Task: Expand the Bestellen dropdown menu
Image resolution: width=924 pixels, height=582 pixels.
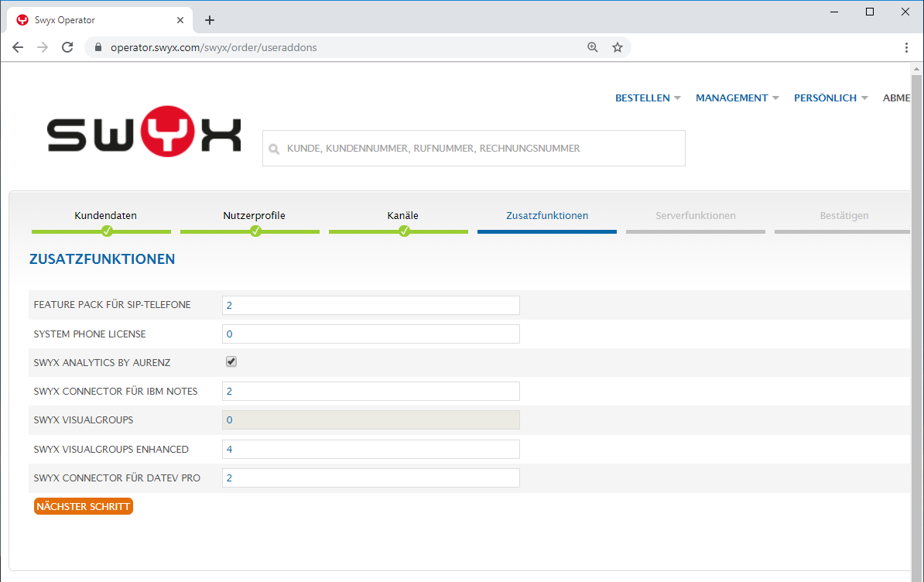Action: click(648, 98)
